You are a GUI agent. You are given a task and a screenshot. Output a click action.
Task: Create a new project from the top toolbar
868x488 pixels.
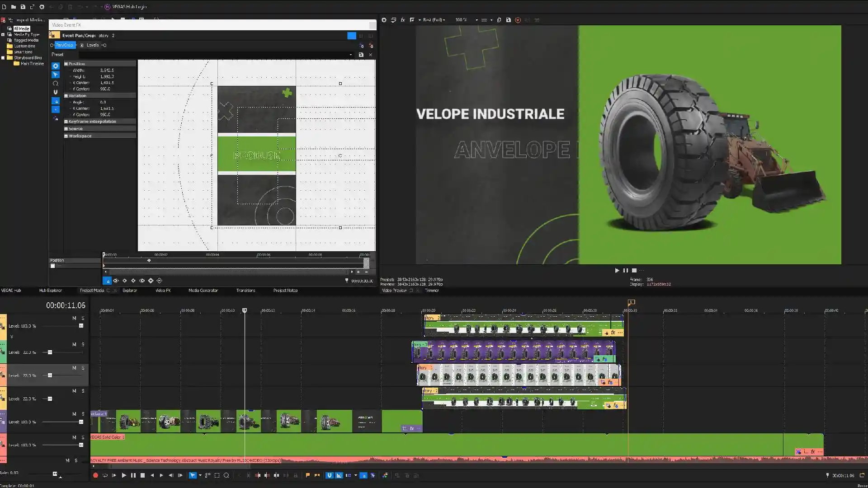pyautogui.click(x=4, y=7)
